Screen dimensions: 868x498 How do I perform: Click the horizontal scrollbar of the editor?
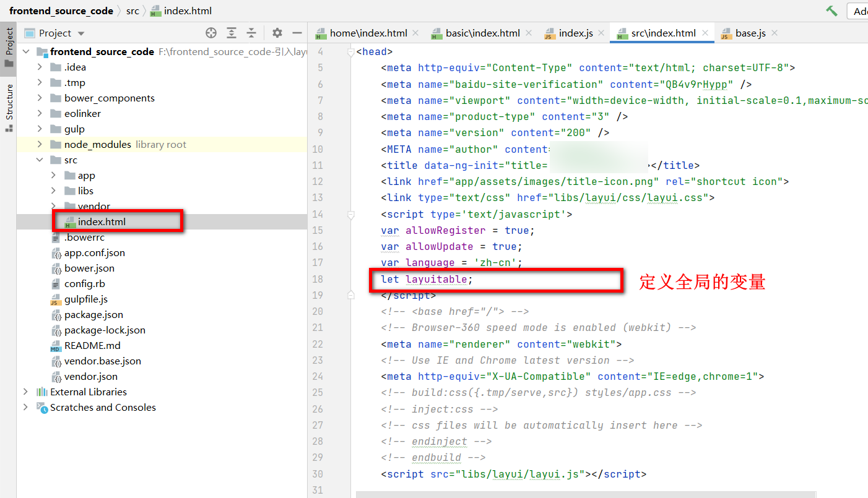(586, 494)
